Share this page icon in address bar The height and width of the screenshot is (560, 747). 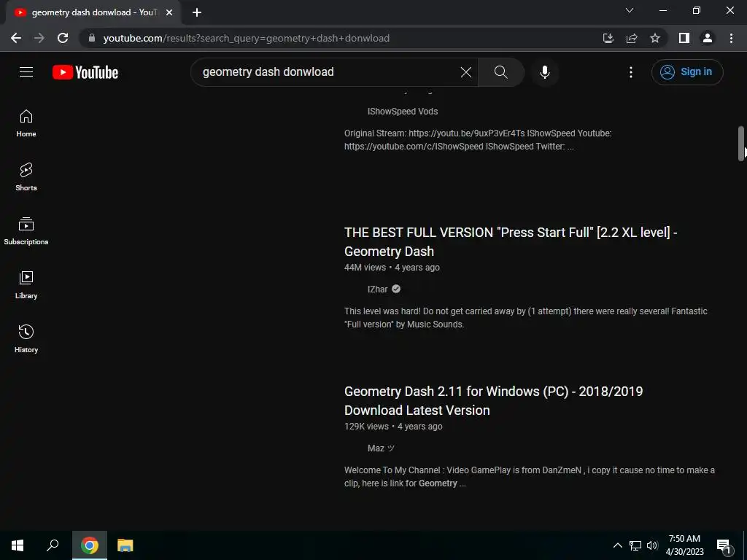pos(632,38)
